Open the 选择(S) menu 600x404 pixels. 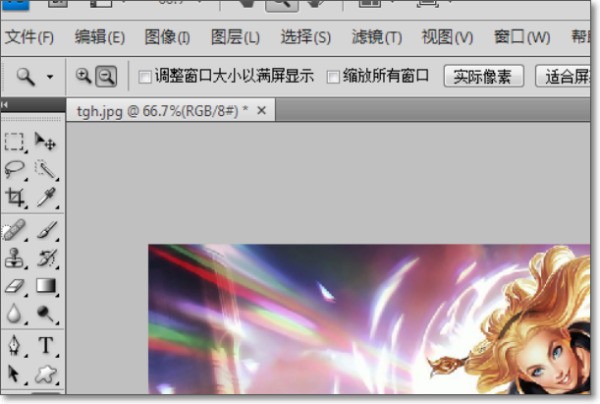tap(306, 37)
